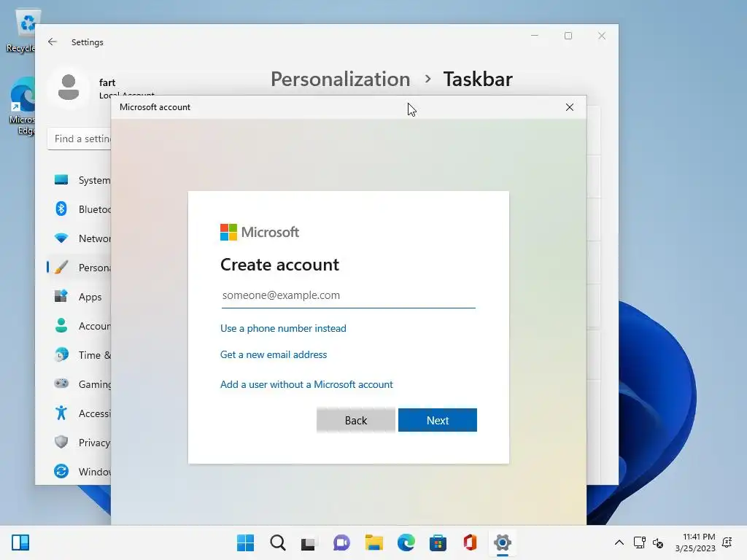Screen dimensions: 747x560
Task: Open Accounts in the Settings sidebar
Action: tap(79, 326)
